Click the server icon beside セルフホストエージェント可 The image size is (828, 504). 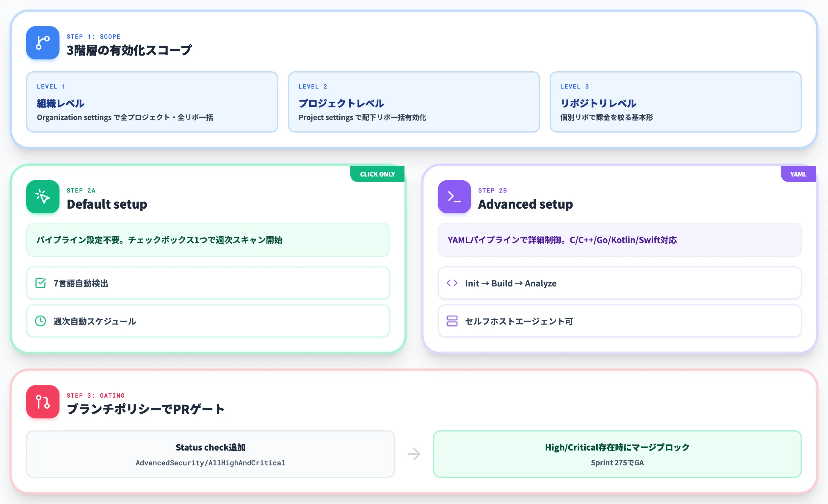tap(452, 321)
